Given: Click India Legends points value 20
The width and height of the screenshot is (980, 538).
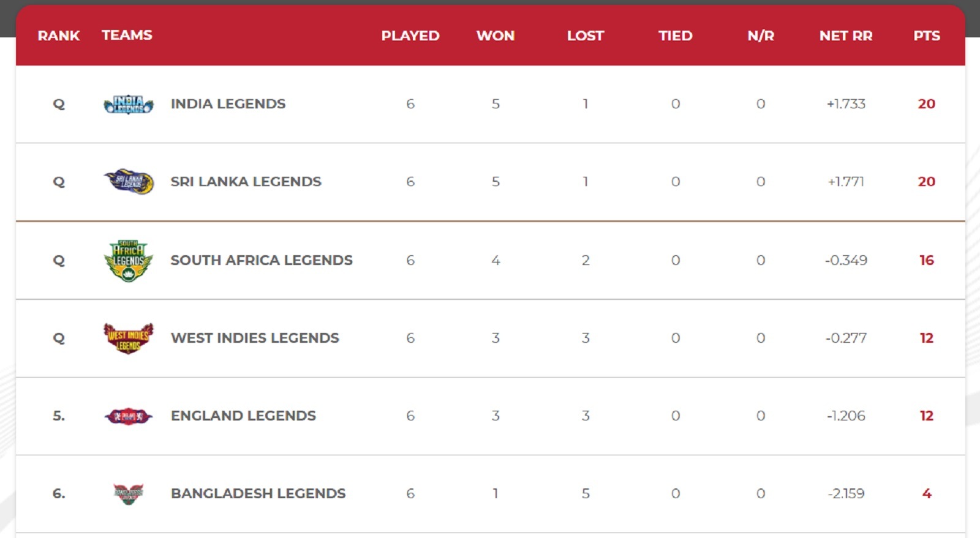Looking at the screenshot, I should click(x=927, y=104).
